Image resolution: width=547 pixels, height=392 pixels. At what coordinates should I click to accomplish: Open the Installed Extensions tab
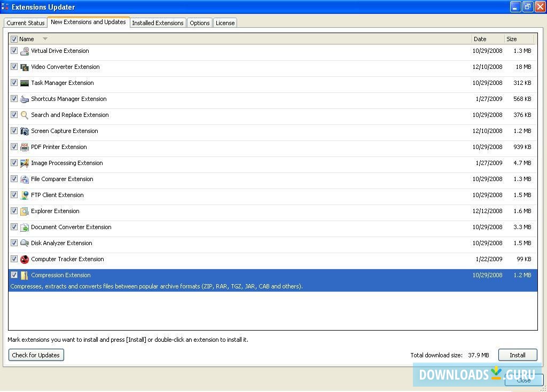(x=158, y=23)
